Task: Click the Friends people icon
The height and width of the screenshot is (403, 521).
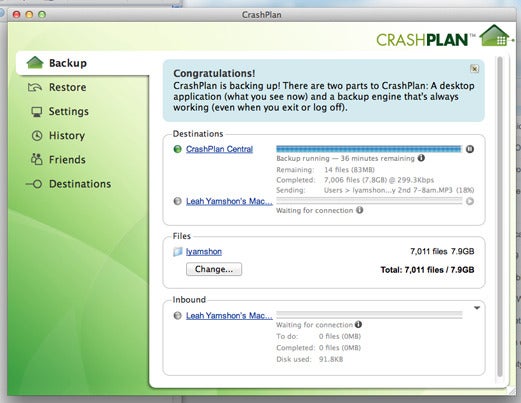Action: coord(37,159)
